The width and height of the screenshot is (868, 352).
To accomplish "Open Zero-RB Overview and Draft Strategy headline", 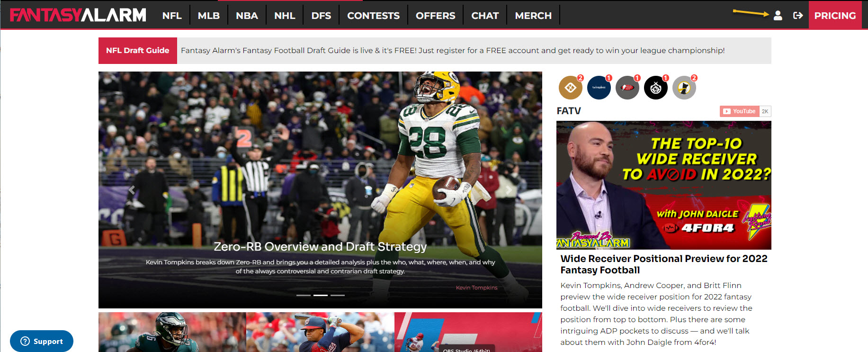I will pos(320,247).
